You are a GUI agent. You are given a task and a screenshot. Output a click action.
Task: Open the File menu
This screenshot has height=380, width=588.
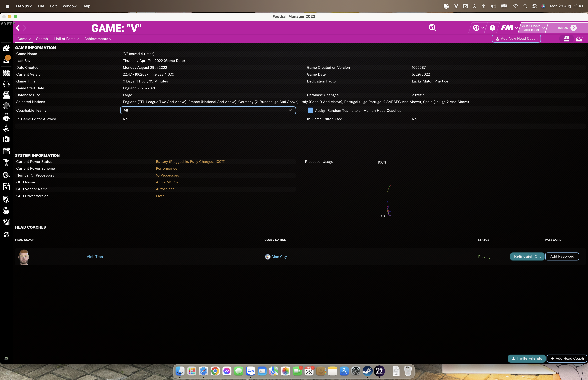click(41, 6)
